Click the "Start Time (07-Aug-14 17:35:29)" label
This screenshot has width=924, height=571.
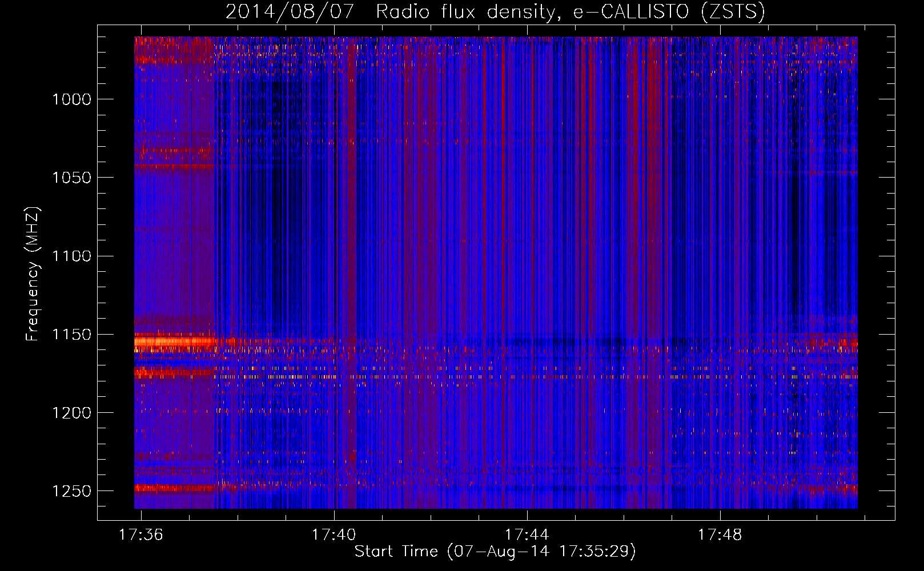click(495, 552)
